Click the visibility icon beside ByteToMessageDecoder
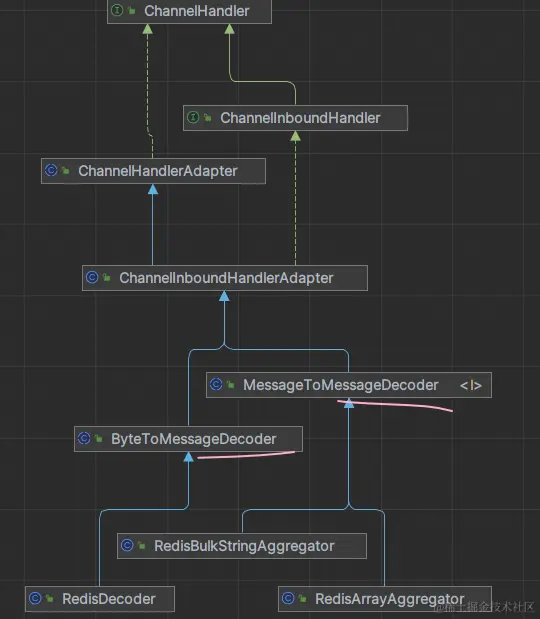 point(99,439)
